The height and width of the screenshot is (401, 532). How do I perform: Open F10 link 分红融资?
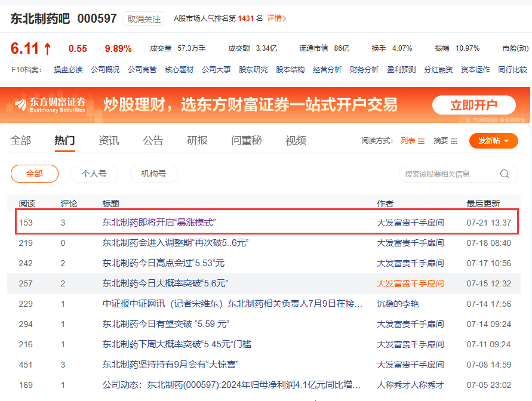438,70
